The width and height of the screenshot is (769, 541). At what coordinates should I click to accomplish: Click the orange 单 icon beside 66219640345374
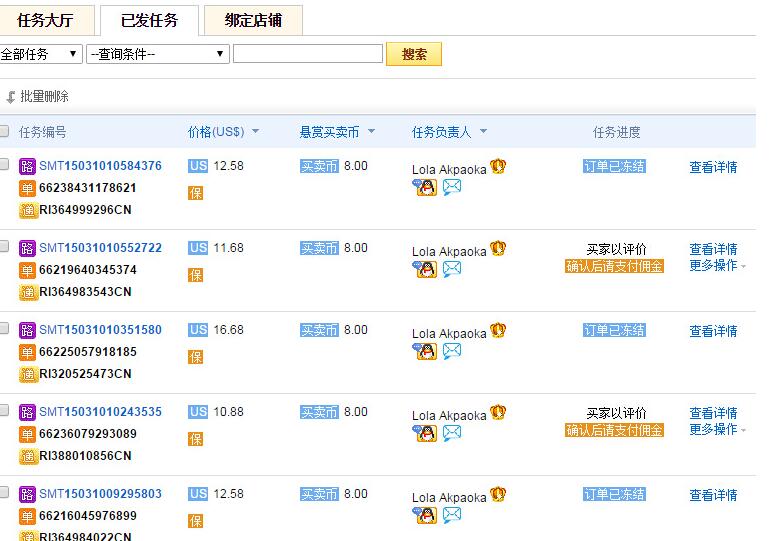click(27, 270)
